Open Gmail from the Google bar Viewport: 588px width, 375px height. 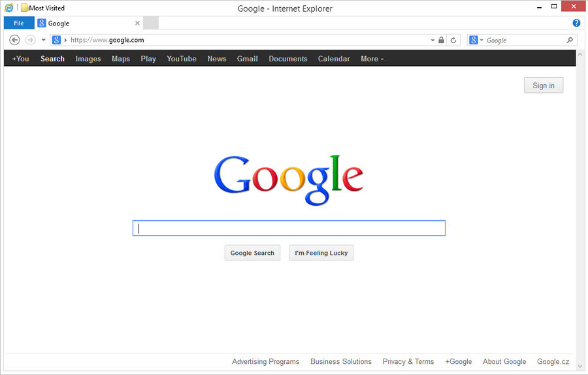pyautogui.click(x=247, y=59)
